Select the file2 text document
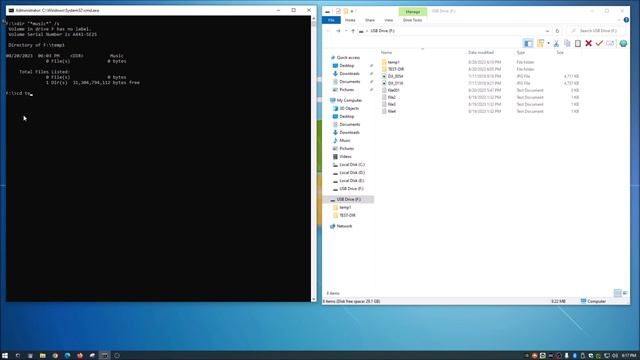Image resolution: width=640 pixels, height=360 pixels. 391,97
